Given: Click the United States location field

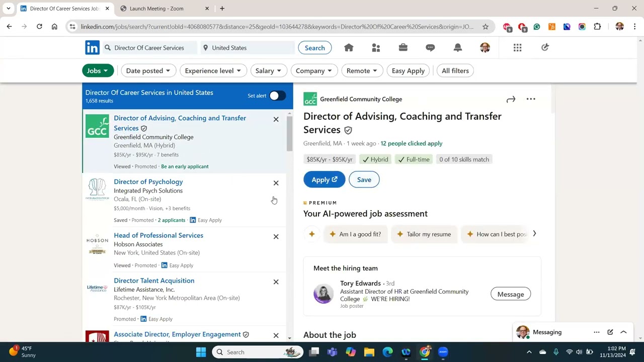Looking at the screenshot, I should pyautogui.click(x=248, y=48).
